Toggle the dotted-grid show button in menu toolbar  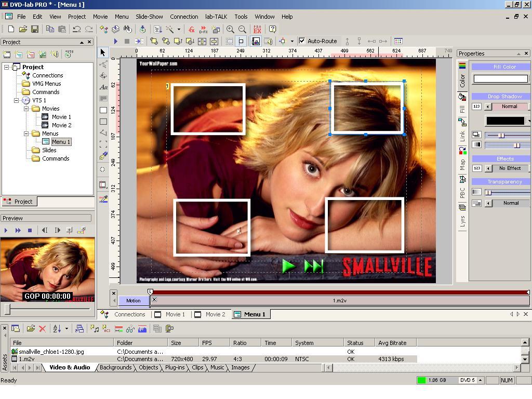(229, 41)
